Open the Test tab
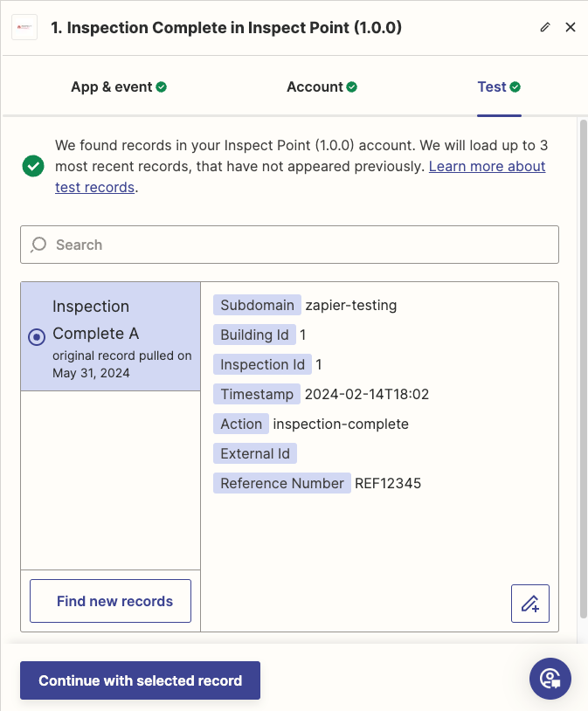Screen dimensions: 588x711 [492, 86]
